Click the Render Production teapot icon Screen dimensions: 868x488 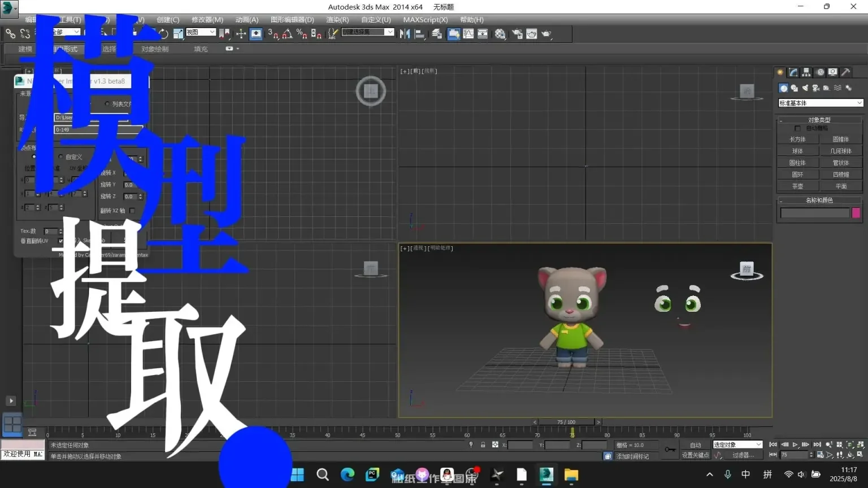tap(546, 33)
